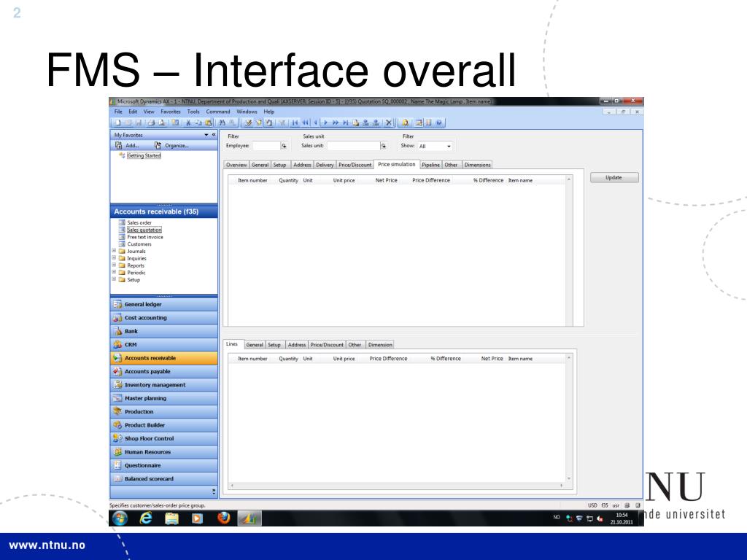Screen dimensions: 747x560
Task: Click the Cut scissors toolbar icon
Action: click(187, 122)
